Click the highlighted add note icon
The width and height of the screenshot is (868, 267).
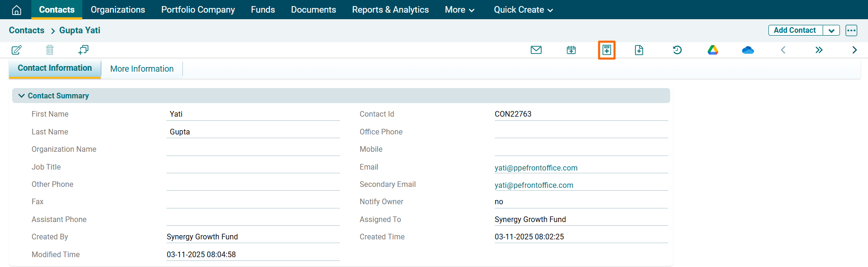tap(607, 50)
